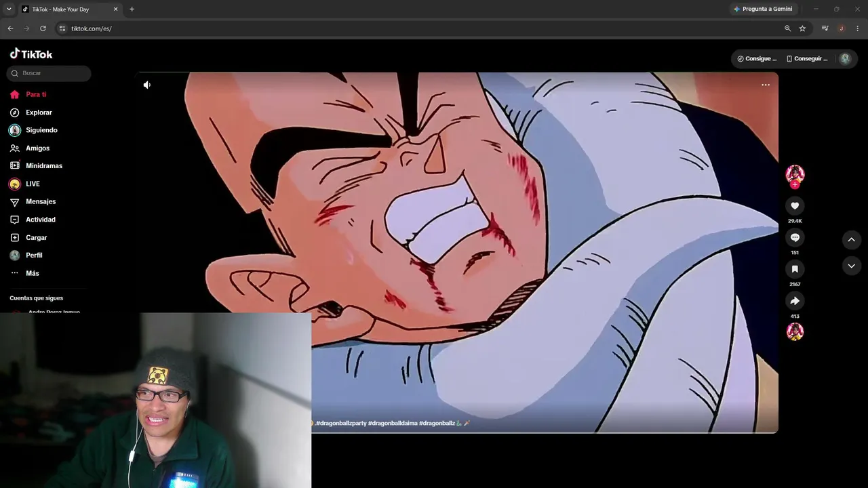Open the comments with the speech bubble icon

[x=795, y=237]
